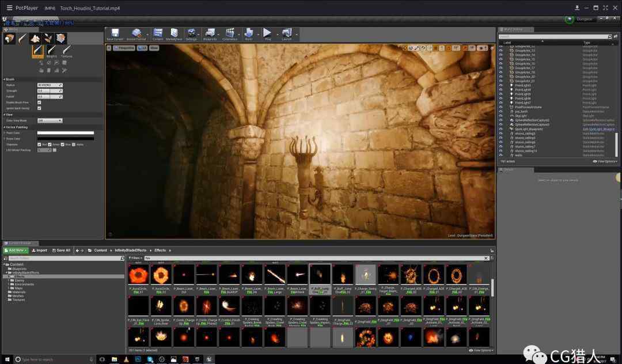The height and width of the screenshot is (364, 622).
Task: Click the Save All button
Action: (x=62, y=251)
